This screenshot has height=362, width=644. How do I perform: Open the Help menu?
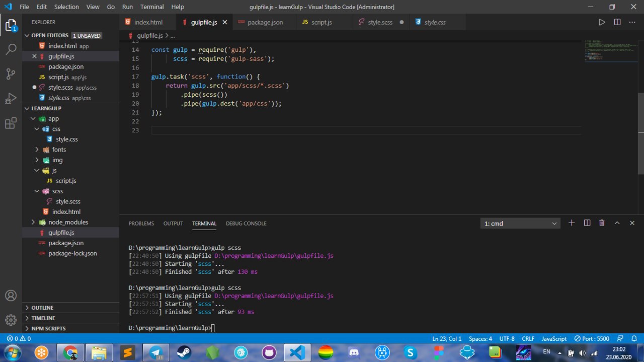[178, 7]
